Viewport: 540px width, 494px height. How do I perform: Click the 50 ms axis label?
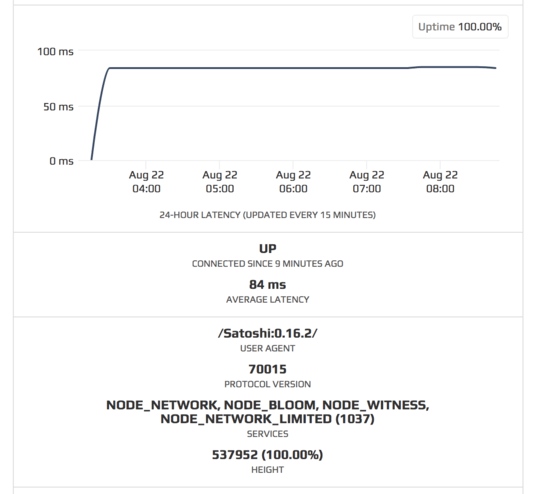click(58, 107)
